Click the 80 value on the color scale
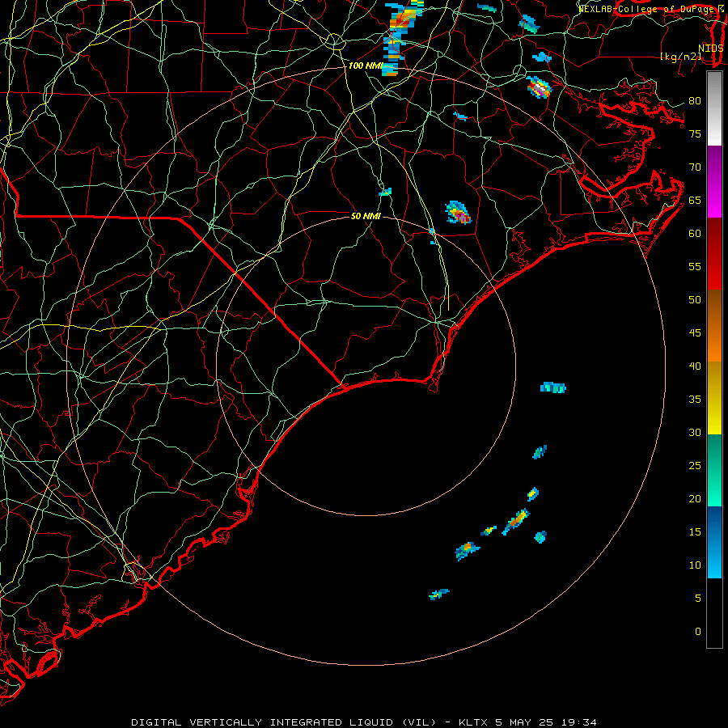 click(695, 101)
